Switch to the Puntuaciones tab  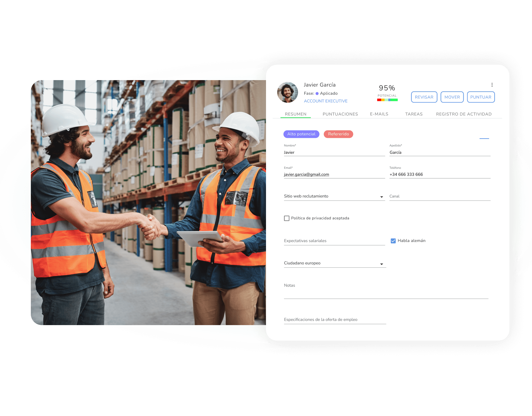[340, 114]
